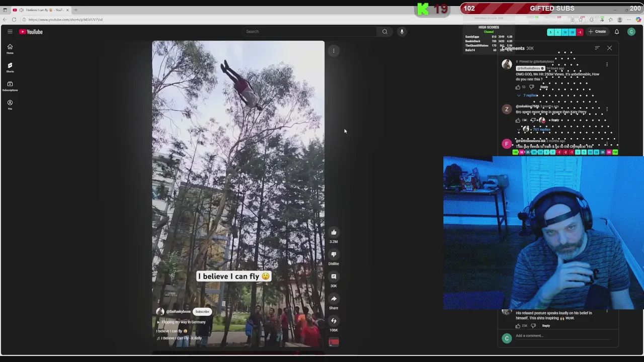
Task: Dislike the pinned OMG GOD comment
Action: point(531,87)
